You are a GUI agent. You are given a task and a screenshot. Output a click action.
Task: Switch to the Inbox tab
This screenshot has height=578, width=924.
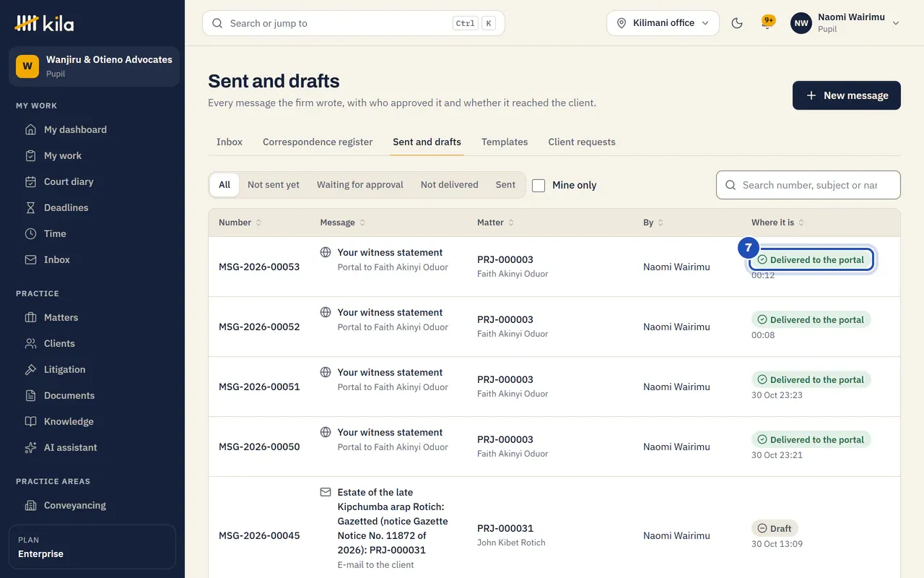[230, 142]
